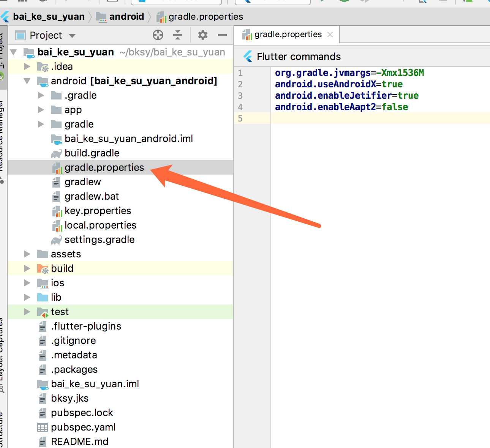
Task: Expand the test folder
Action: [27, 312]
